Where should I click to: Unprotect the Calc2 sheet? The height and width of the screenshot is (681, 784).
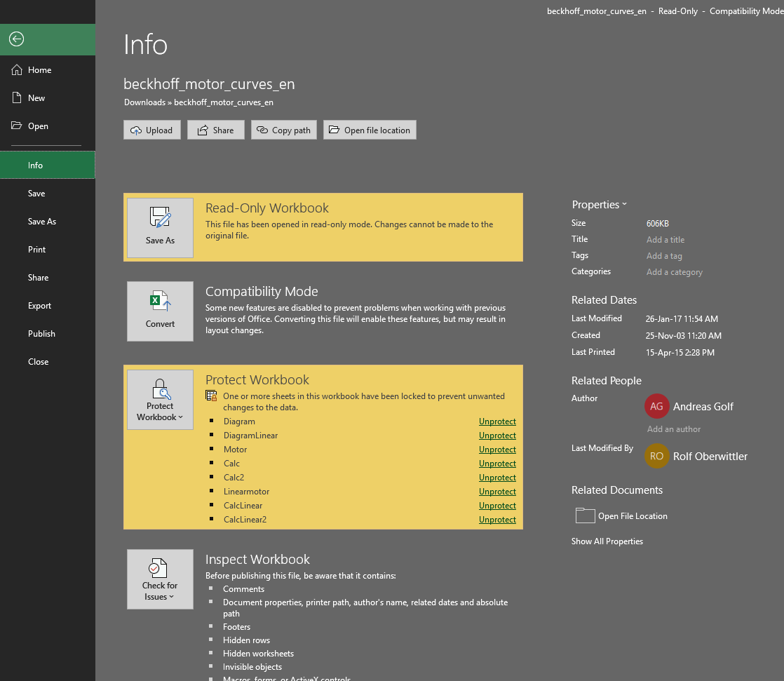497,478
